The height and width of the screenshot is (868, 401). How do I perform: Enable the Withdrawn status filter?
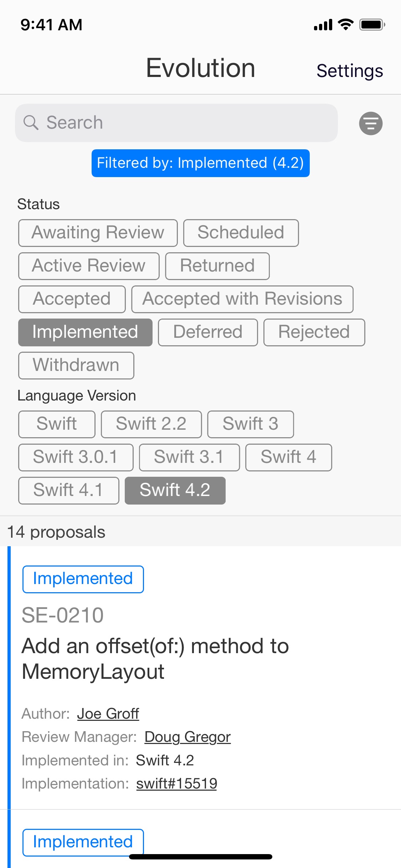point(76,365)
